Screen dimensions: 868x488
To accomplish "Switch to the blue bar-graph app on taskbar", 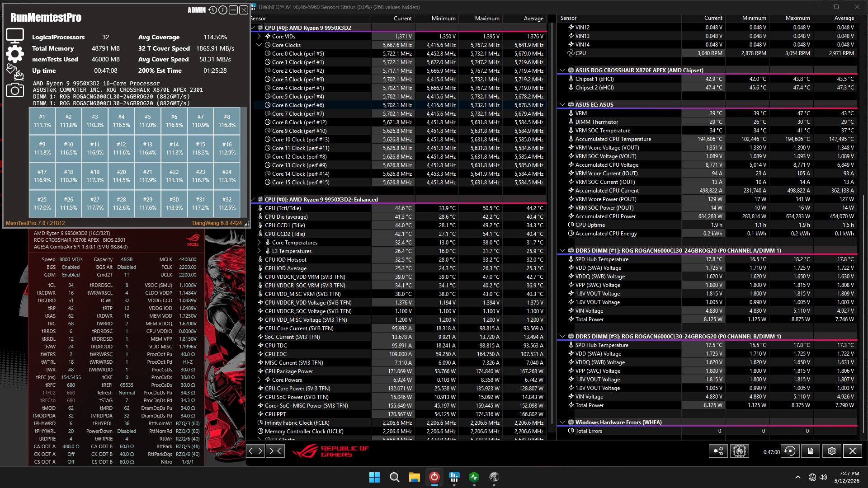I will point(454,477).
